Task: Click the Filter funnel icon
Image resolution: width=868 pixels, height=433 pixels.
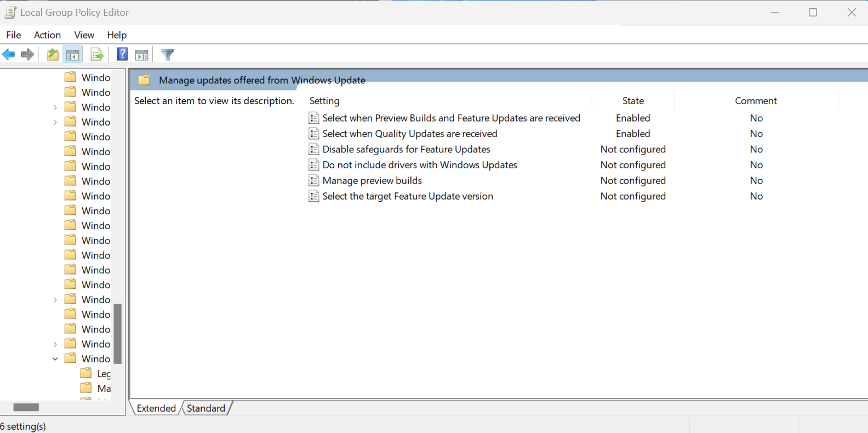Action: [x=168, y=55]
